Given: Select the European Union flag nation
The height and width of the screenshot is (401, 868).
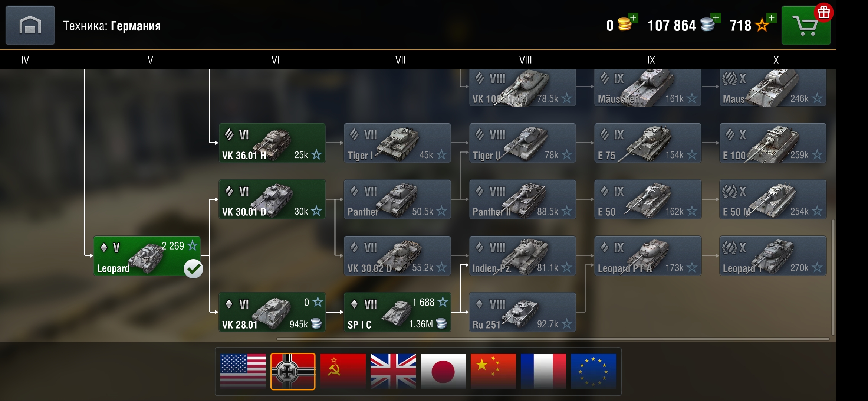Looking at the screenshot, I should click(x=594, y=371).
